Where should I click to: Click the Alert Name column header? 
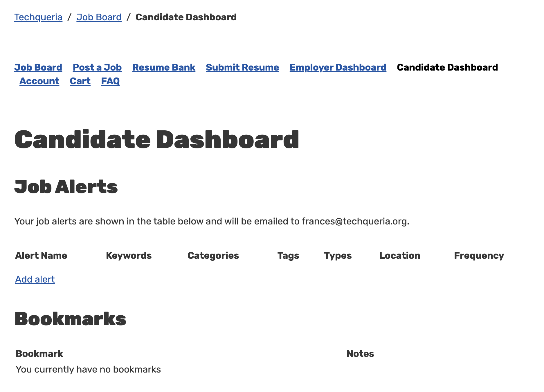(41, 256)
